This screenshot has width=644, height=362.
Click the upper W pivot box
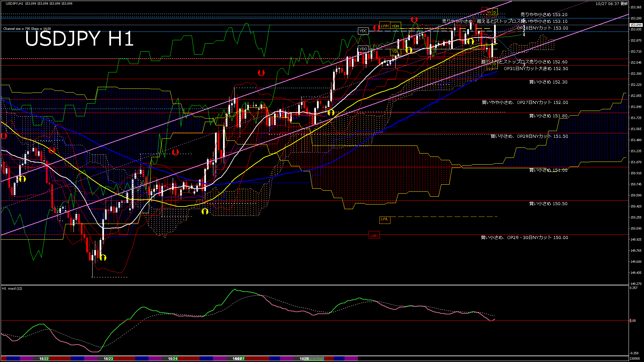[x=489, y=12]
